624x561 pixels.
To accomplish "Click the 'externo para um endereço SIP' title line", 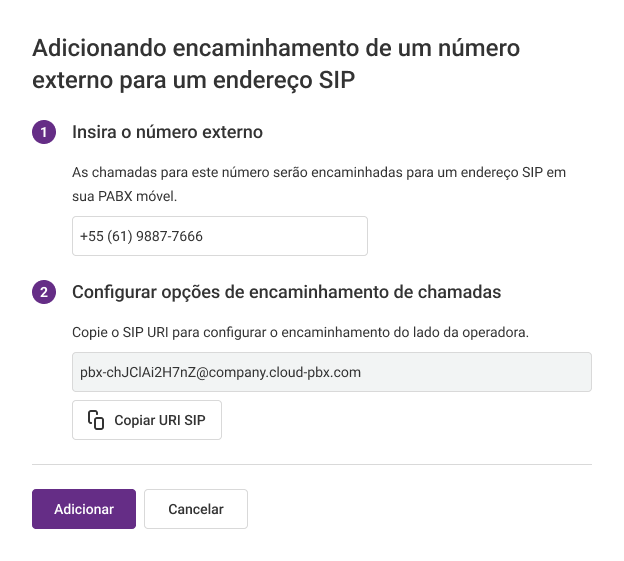I will (193, 81).
